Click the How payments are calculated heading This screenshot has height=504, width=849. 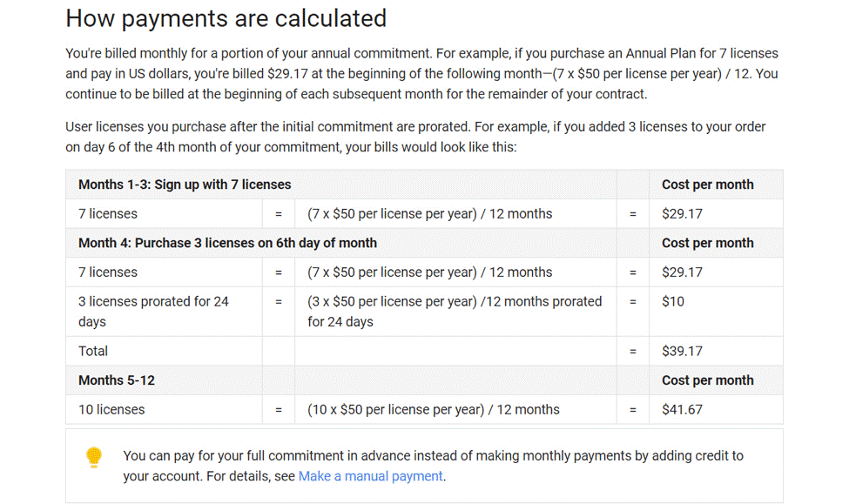coord(226,18)
